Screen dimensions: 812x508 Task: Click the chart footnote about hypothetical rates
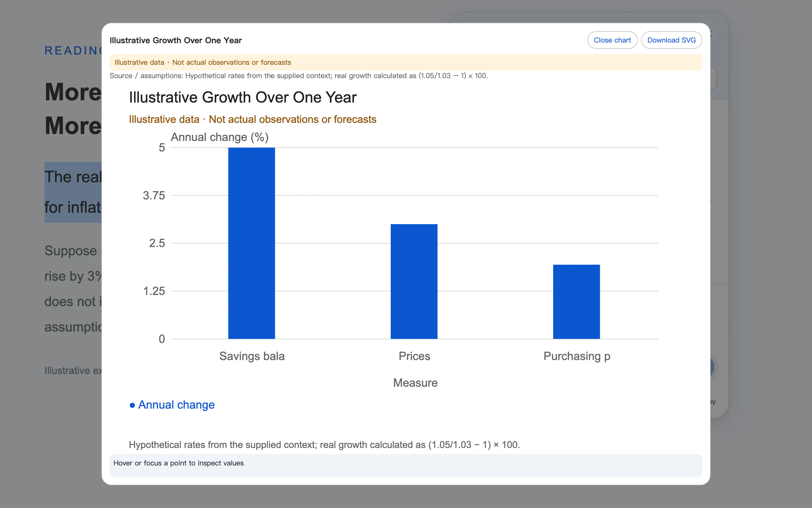324,445
